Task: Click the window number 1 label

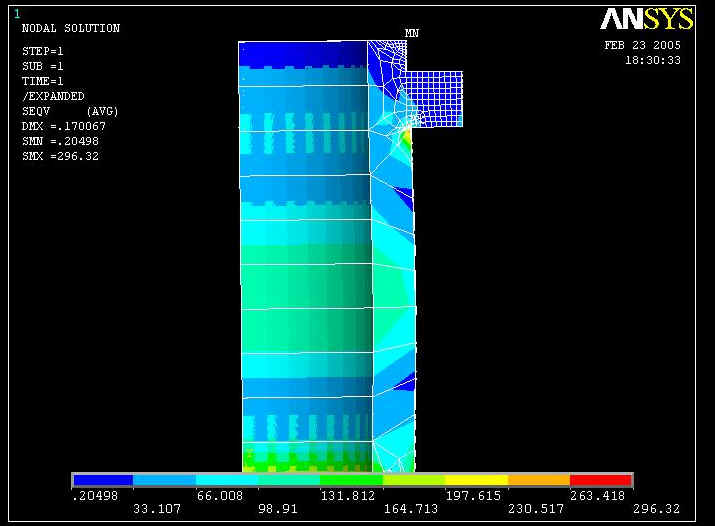Action: 17,14
